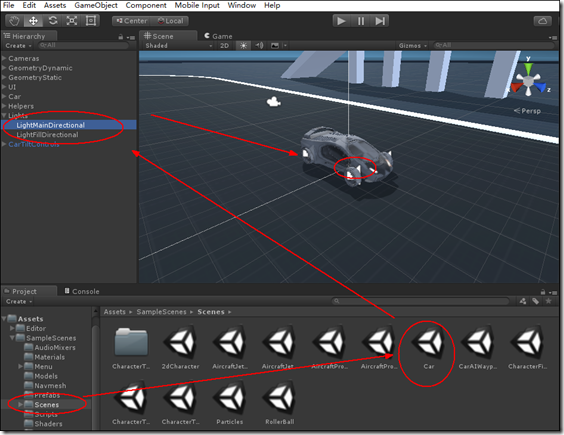Open the Mobile Input menu
The image size is (564, 435).
tap(197, 5)
